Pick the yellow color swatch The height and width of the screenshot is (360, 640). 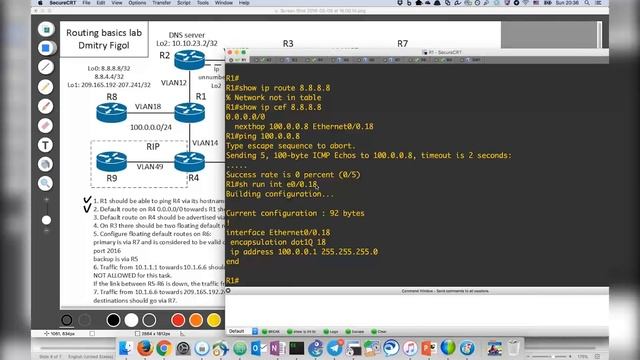point(213,320)
